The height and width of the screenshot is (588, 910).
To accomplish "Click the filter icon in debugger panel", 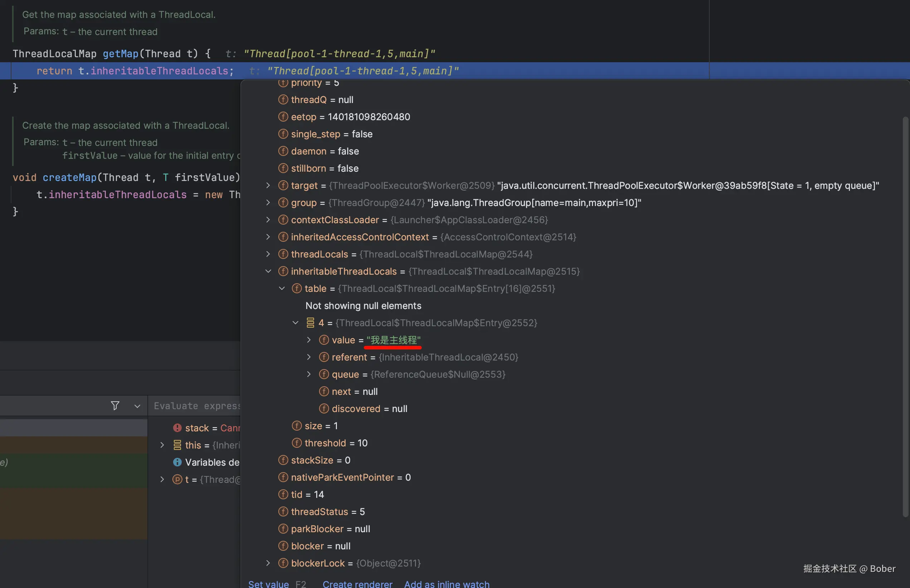I will (115, 406).
